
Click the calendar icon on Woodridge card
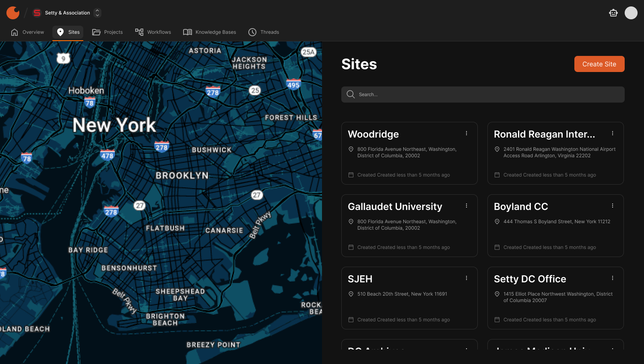[x=351, y=175]
